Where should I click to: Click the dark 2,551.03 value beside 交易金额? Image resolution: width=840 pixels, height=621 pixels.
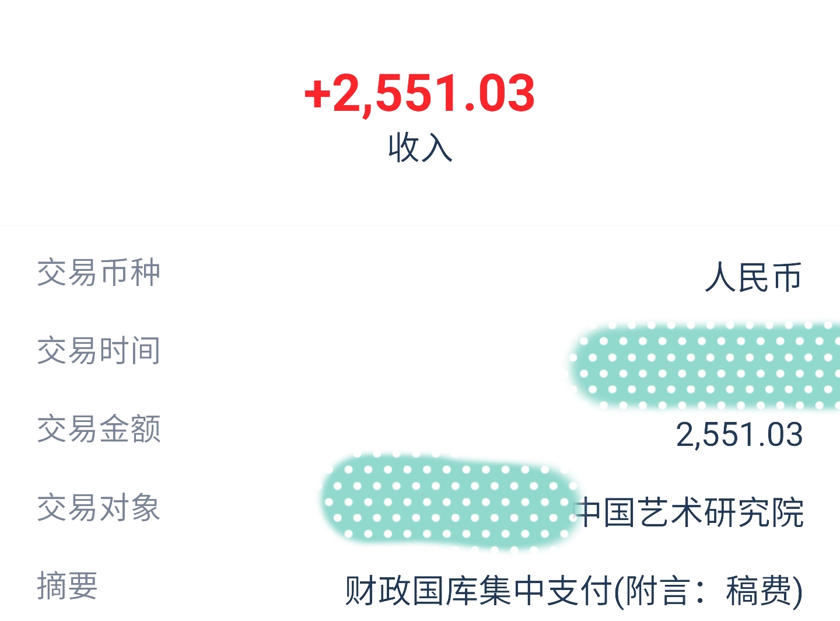739,435
